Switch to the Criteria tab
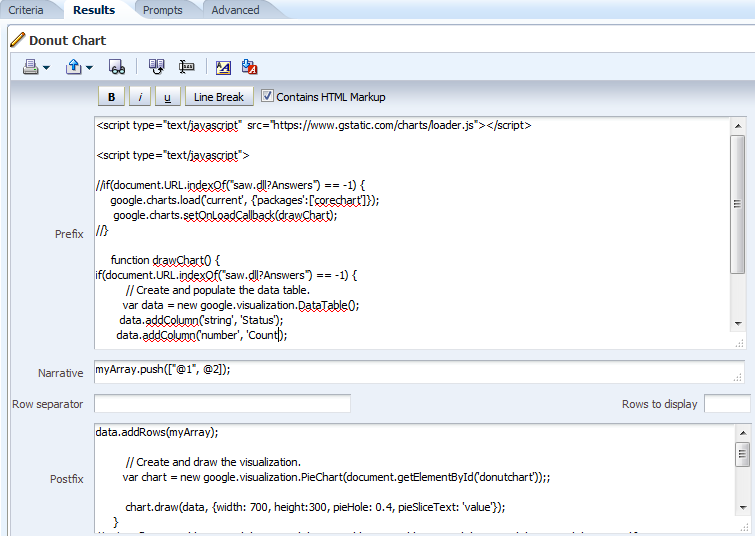This screenshot has width=755, height=536. tap(26, 10)
